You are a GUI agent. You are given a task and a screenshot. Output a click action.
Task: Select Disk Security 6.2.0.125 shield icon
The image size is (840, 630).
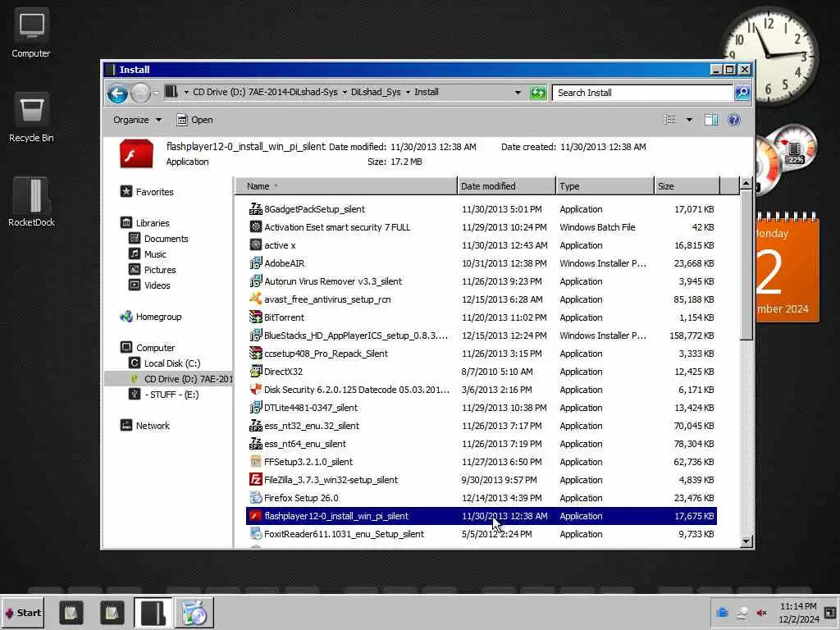coord(256,390)
